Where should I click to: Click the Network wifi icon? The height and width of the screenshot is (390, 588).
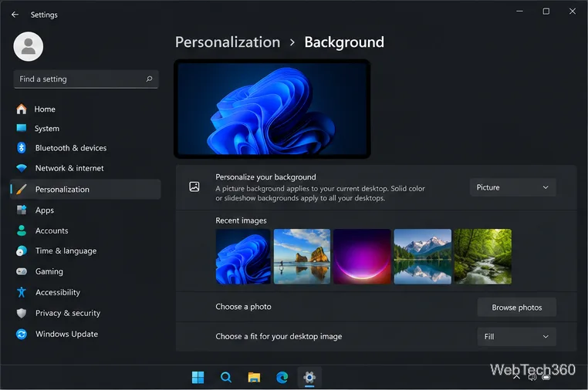[x=22, y=168]
